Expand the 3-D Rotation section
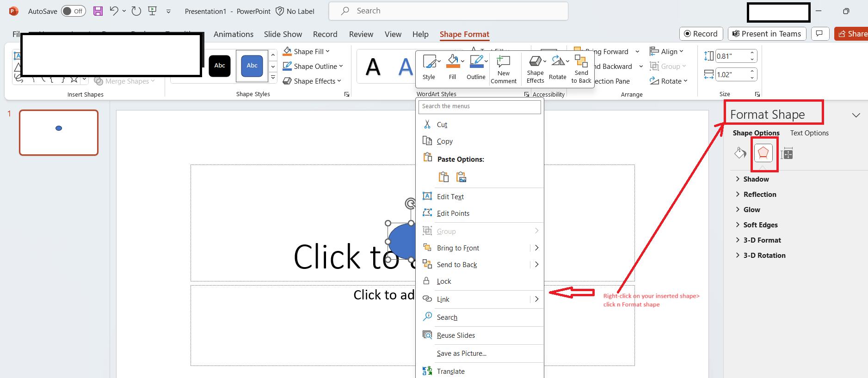This screenshot has height=378, width=868. pyautogui.click(x=760, y=256)
